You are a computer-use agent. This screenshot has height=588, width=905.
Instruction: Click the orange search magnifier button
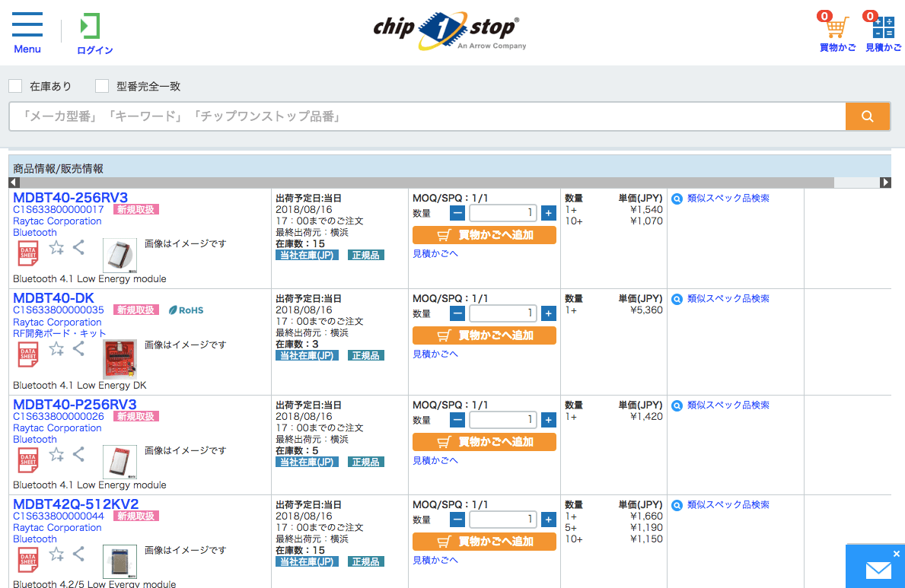tap(867, 116)
